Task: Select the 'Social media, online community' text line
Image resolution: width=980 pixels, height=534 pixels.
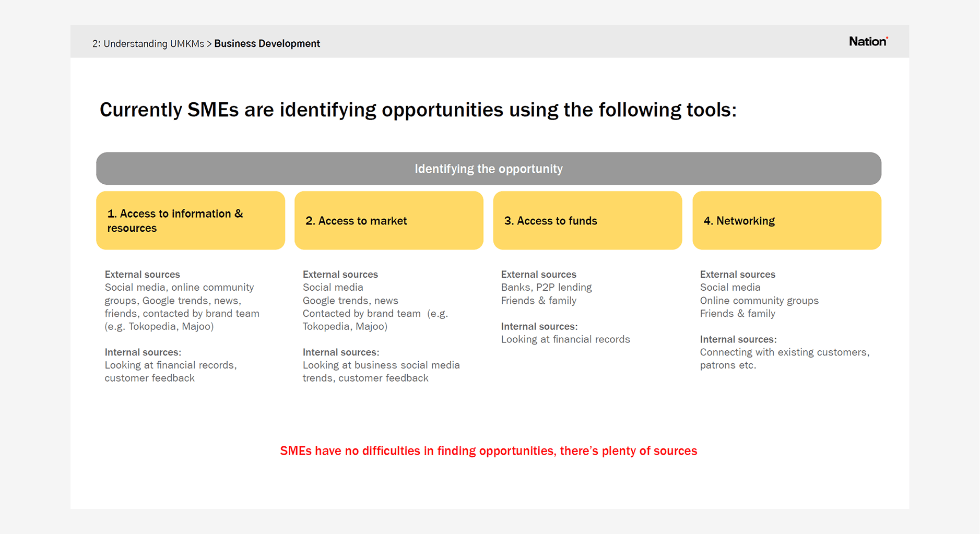Action: point(179,288)
